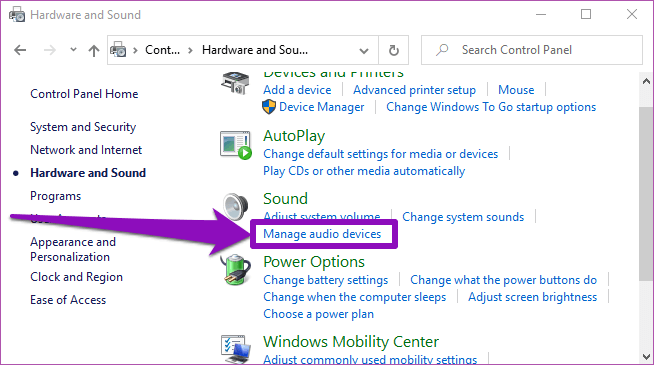Click Adjust screen brightness
Viewport: 654px width, 365px height.
tap(532, 297)
